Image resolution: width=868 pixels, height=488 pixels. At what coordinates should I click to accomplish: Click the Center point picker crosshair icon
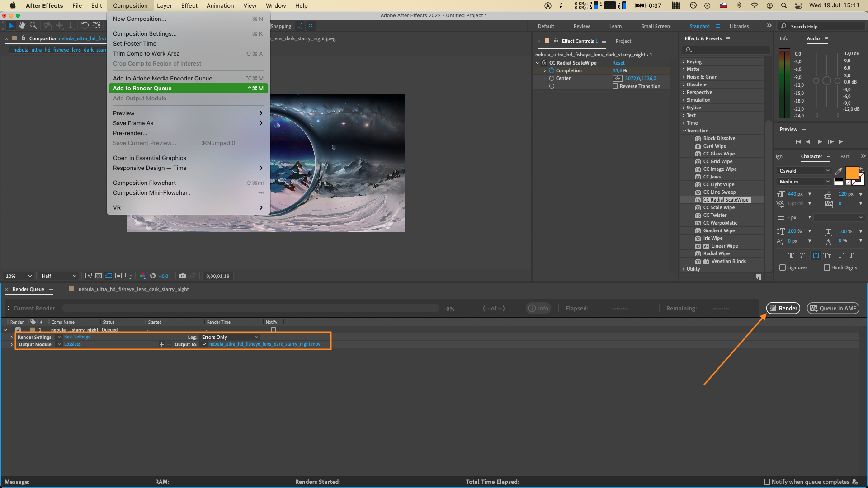618,78
